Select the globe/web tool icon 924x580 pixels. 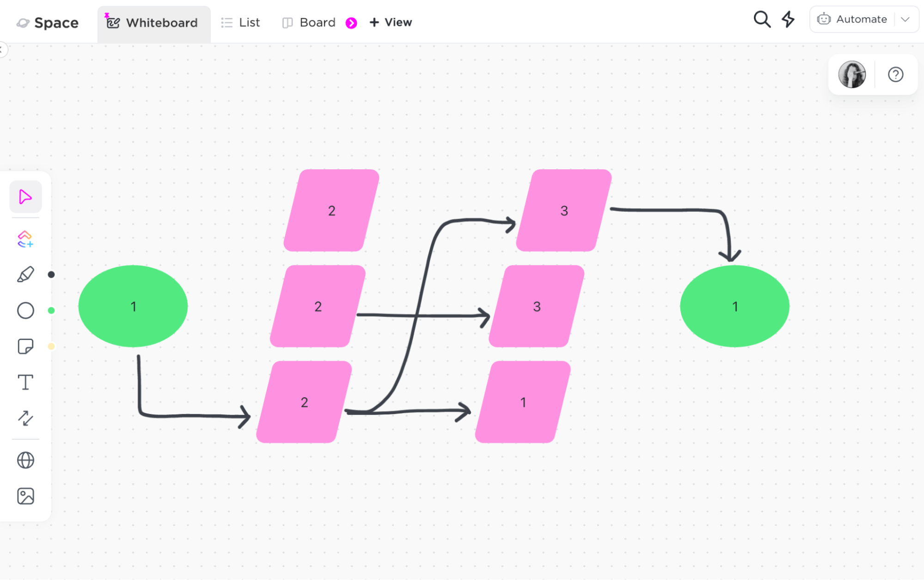tap(26, 460)
